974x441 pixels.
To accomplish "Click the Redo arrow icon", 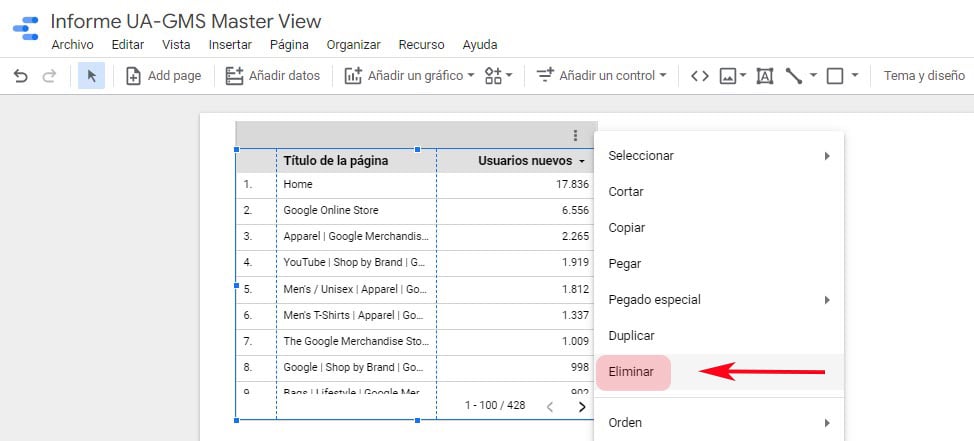I will (49, 76).
